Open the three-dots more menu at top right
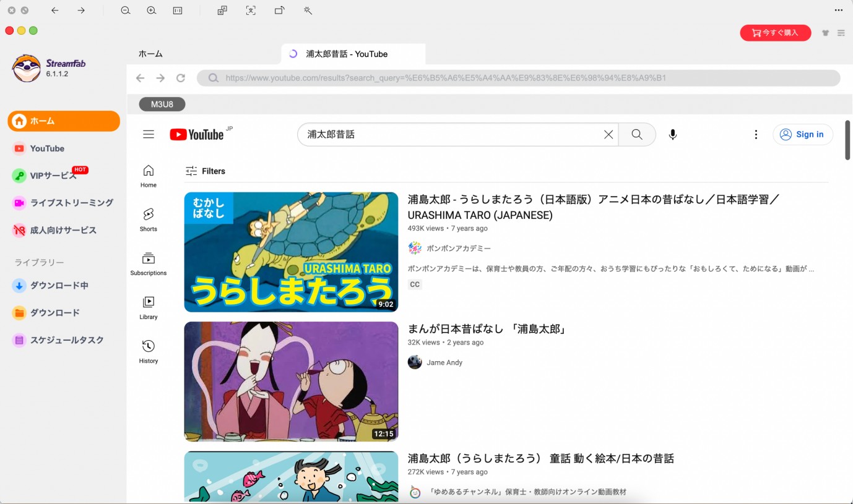This screenshot has width=853, height=504. 839,11
